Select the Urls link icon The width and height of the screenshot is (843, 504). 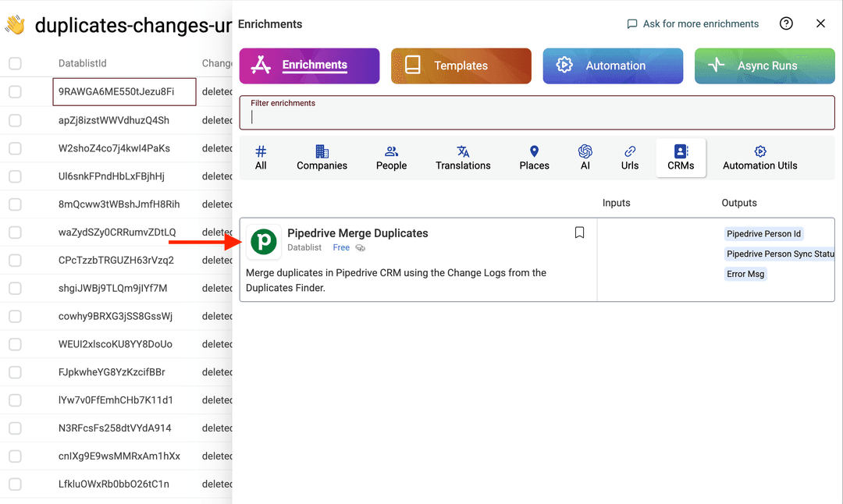coord(629,151)
